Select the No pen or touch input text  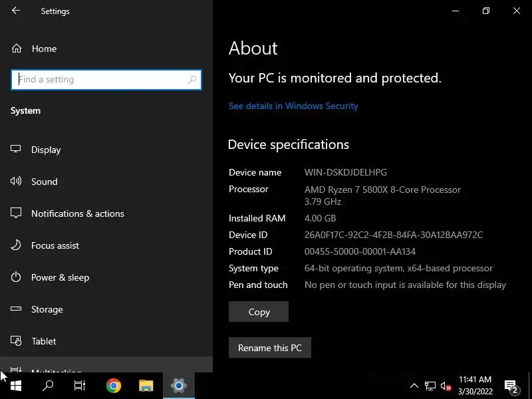405,285
